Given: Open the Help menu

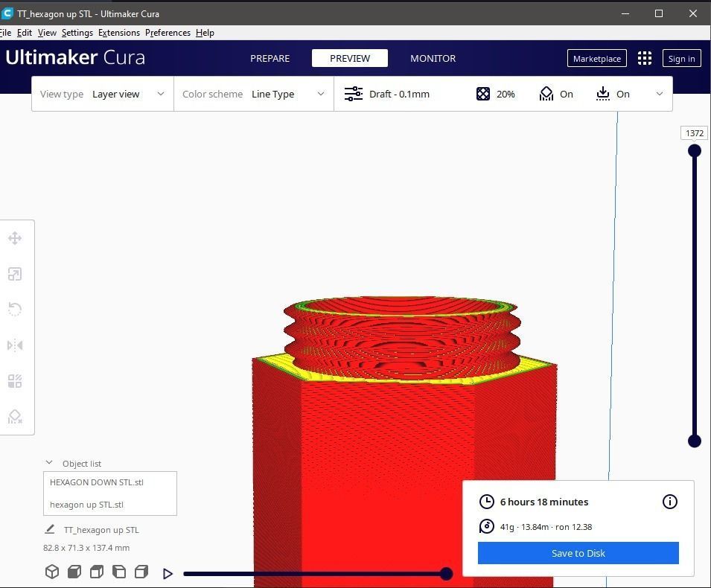Looking at the screenshot, I should coord(205,33).
